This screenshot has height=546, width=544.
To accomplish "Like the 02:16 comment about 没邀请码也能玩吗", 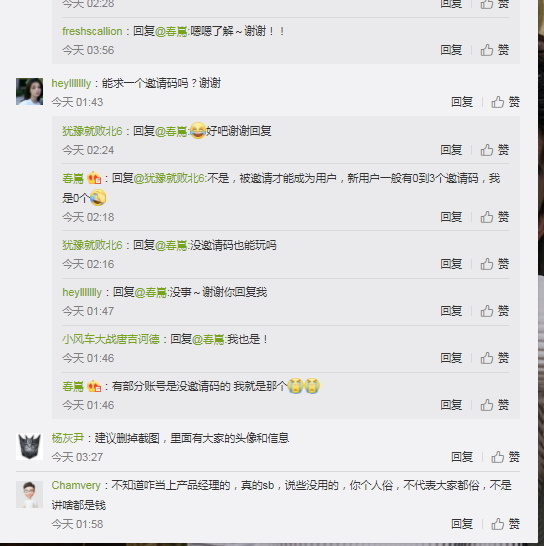I will pos(495,264).
